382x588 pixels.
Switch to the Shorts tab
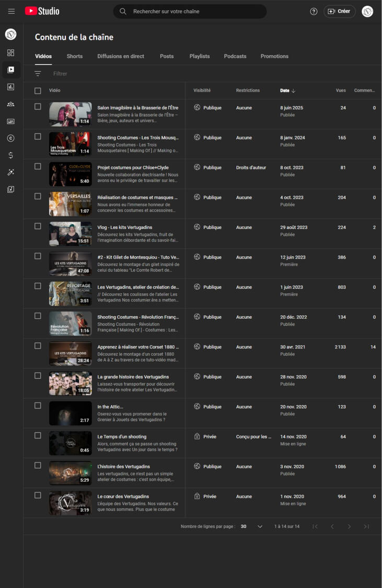pos(75,56)
